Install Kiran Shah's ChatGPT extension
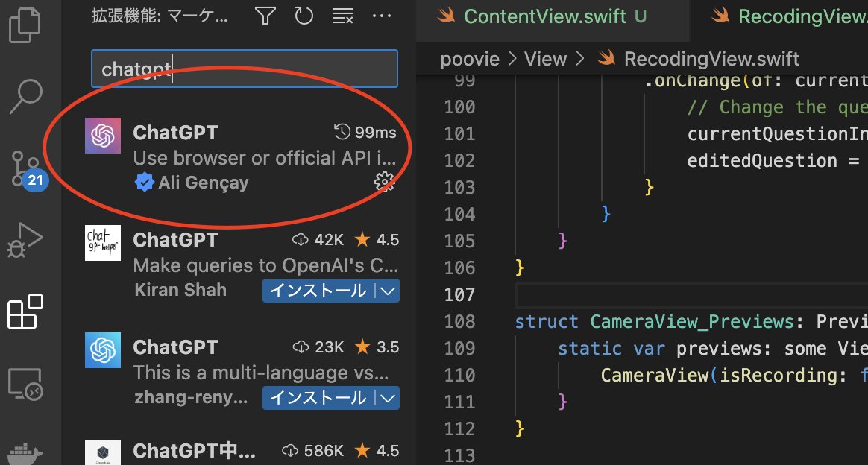The width and height of the screenshot is (868, 465). click(318, 291)
